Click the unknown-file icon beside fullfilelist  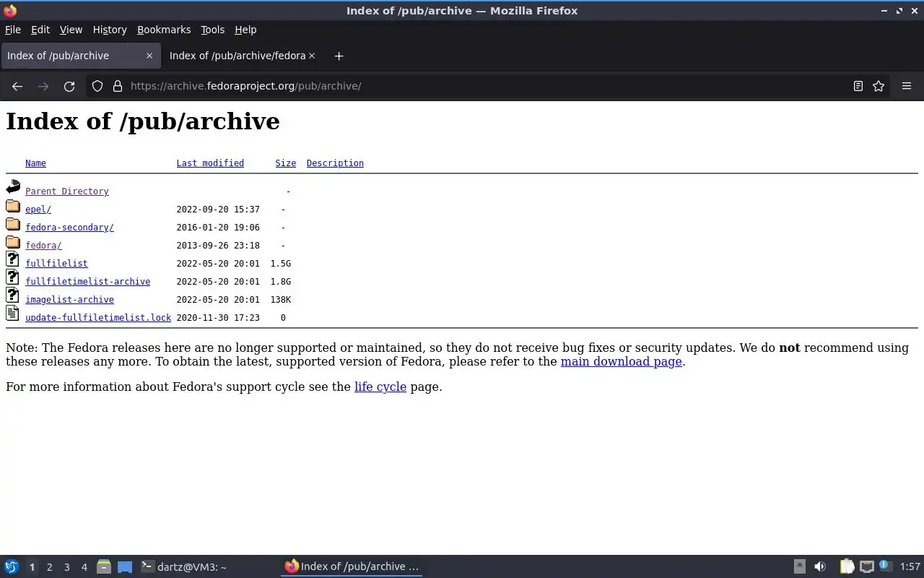pyautogui.click(x=13, y=259)
